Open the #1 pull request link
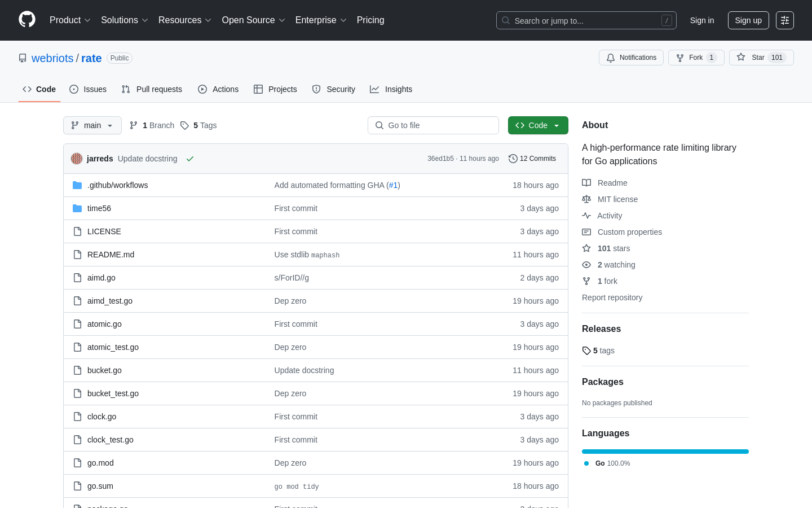Viewport: 812px width, 508px height. pos(394,185)
